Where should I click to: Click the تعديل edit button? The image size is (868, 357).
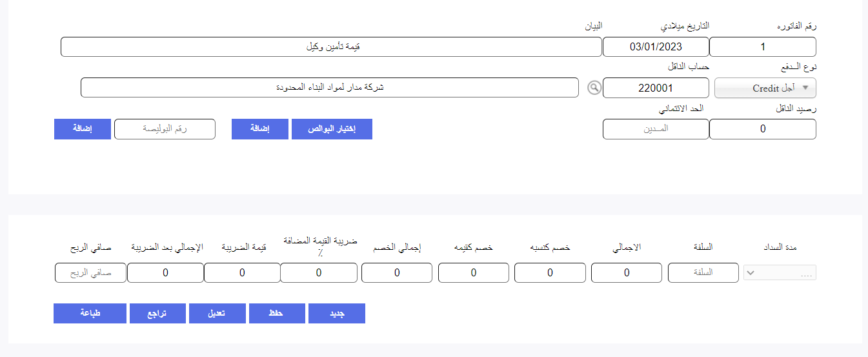[x=217, y=313]
